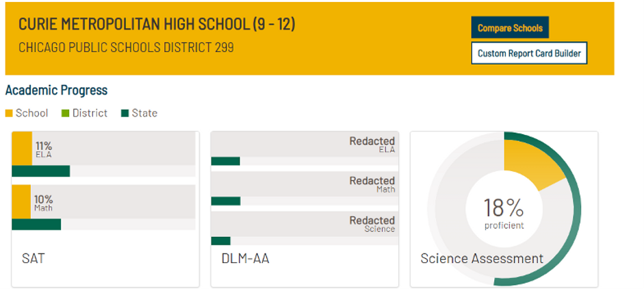This screenshot has height=289, width=644.
Task: Click the SAT ELA state bar
Action: click(x=41, y=171)
